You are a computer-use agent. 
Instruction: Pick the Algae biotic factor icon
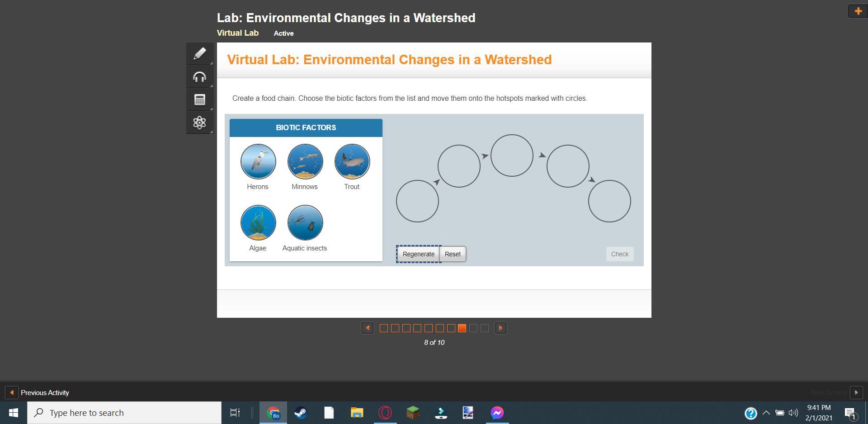tap(258, 223)
